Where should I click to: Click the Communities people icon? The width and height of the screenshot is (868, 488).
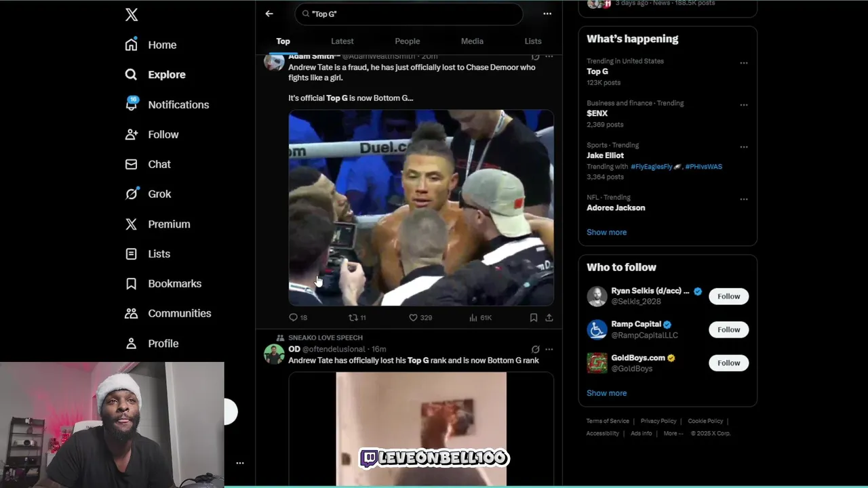(x=132, y=313)
